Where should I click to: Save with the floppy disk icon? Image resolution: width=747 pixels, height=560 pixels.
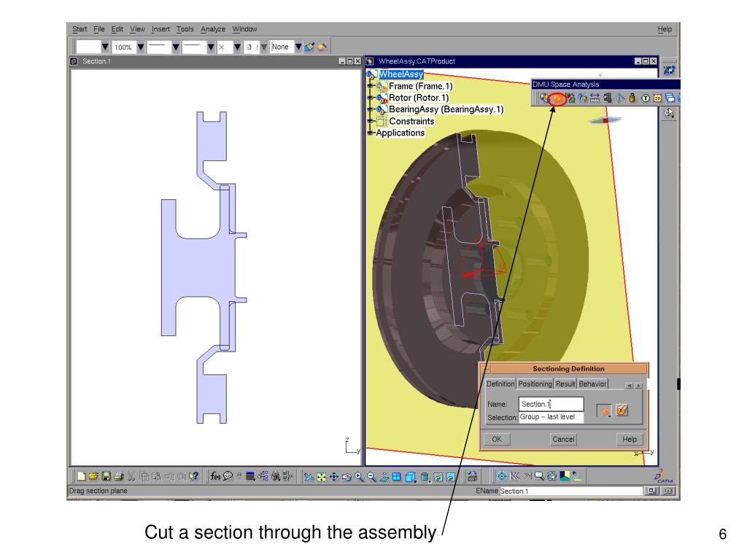pyautogui.click(x=107, y=476)
